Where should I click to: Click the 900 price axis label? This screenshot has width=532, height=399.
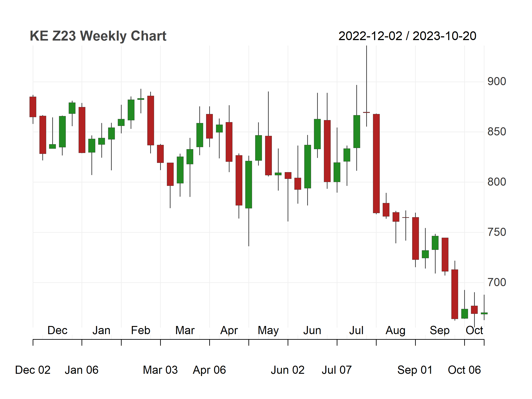(497, 82)
